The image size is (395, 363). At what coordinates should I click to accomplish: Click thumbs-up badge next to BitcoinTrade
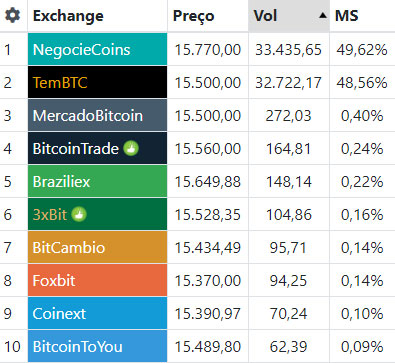click(131, 148)
